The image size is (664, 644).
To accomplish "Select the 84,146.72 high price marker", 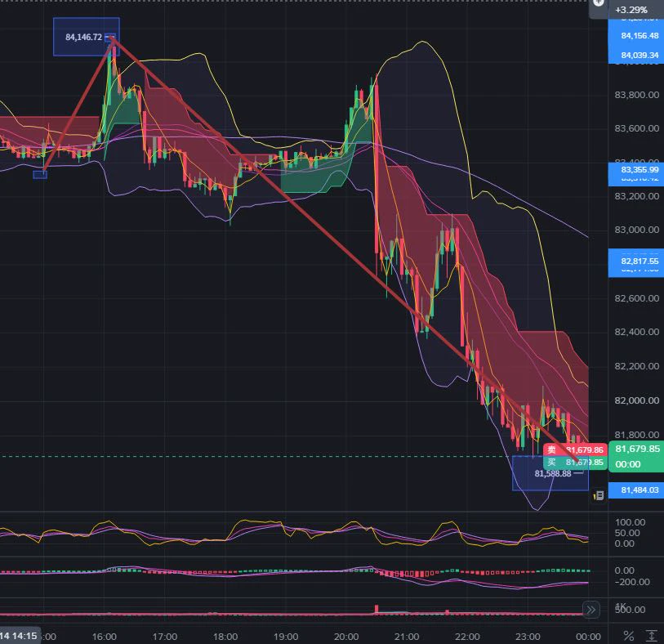I will (x=84, y=38).
